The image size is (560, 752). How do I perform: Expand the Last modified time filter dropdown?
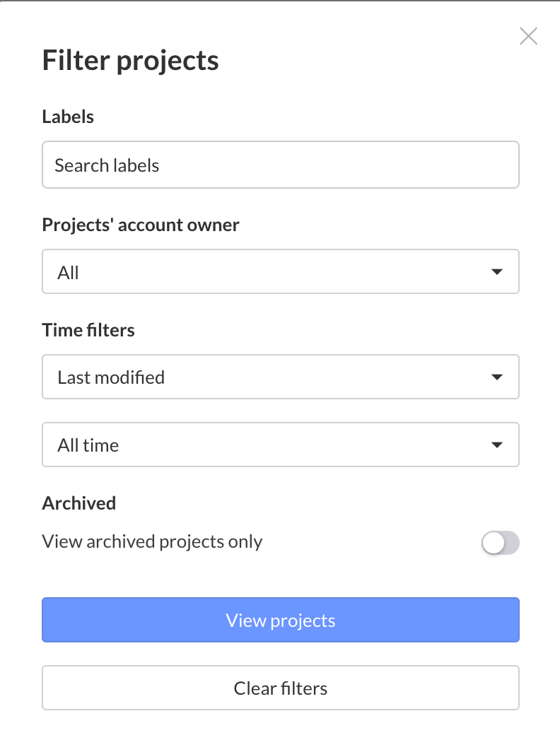(x=281, y=377)
